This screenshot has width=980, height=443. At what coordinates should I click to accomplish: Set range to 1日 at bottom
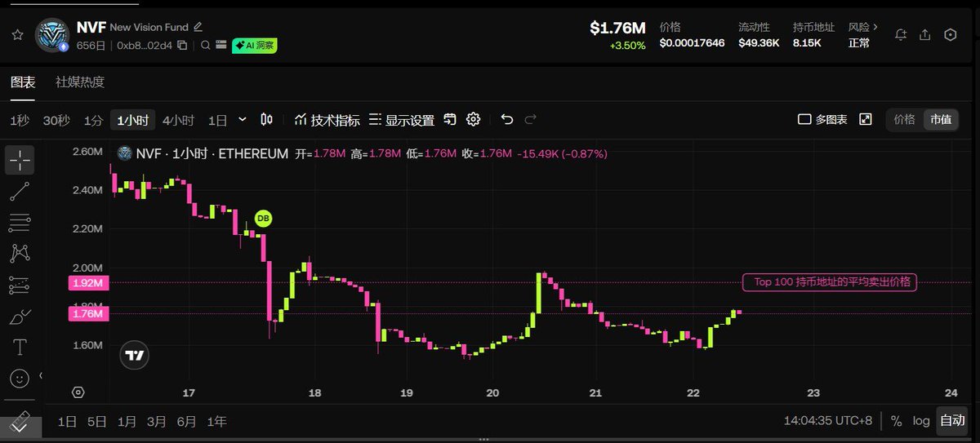67,422
